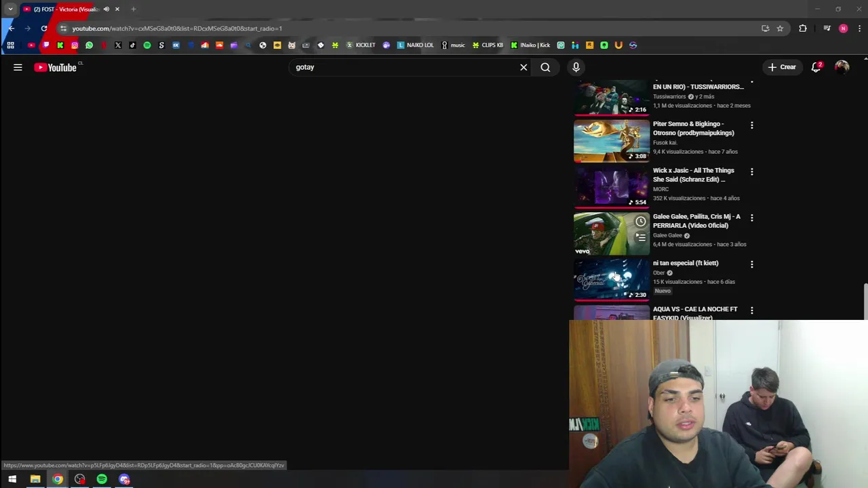Open Spotify from taskbar

(102, 479)
